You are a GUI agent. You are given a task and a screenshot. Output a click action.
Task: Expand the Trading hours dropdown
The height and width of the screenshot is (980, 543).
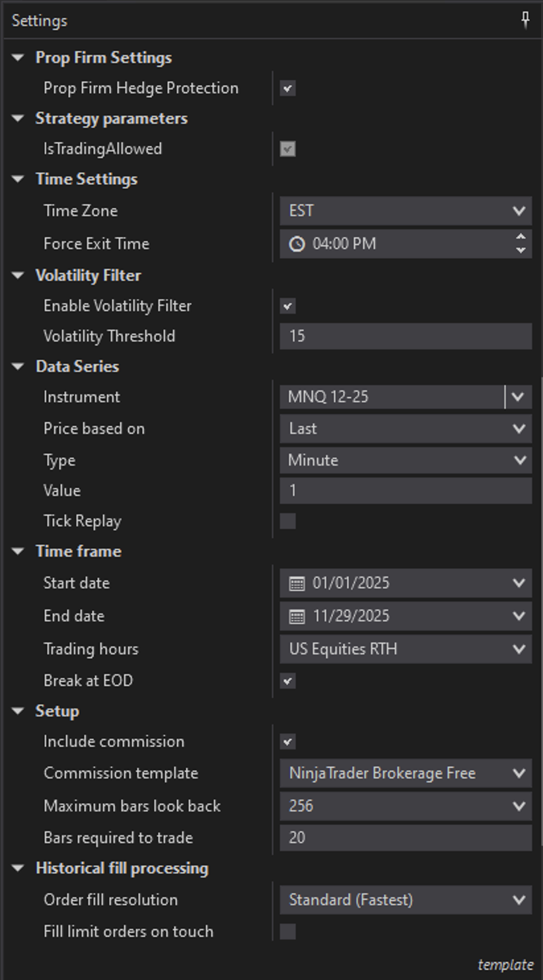tap(405, 649)
